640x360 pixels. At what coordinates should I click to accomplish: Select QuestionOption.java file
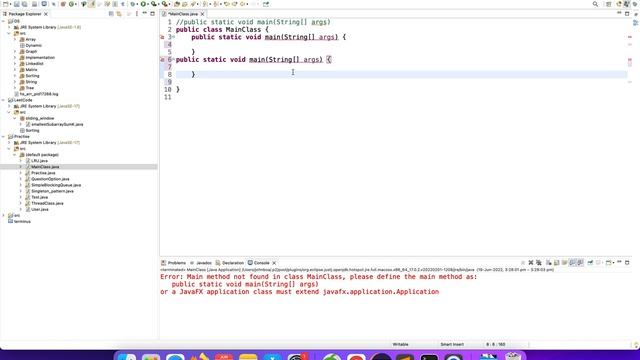[50, 179]
